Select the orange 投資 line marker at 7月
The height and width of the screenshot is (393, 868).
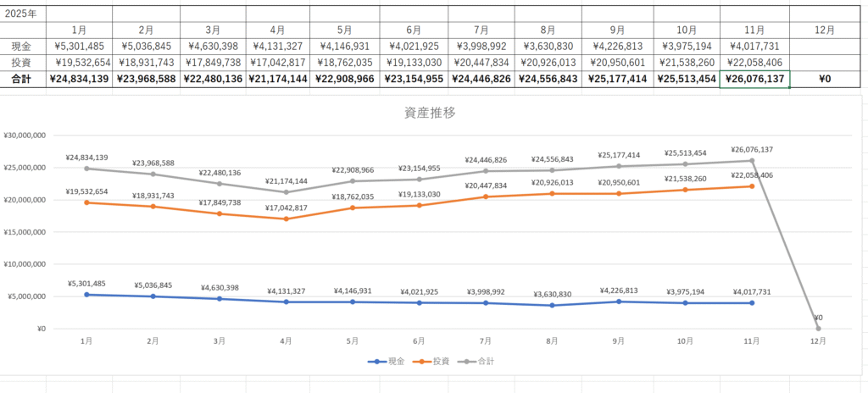pyautogui.click(x=486, y=196)
